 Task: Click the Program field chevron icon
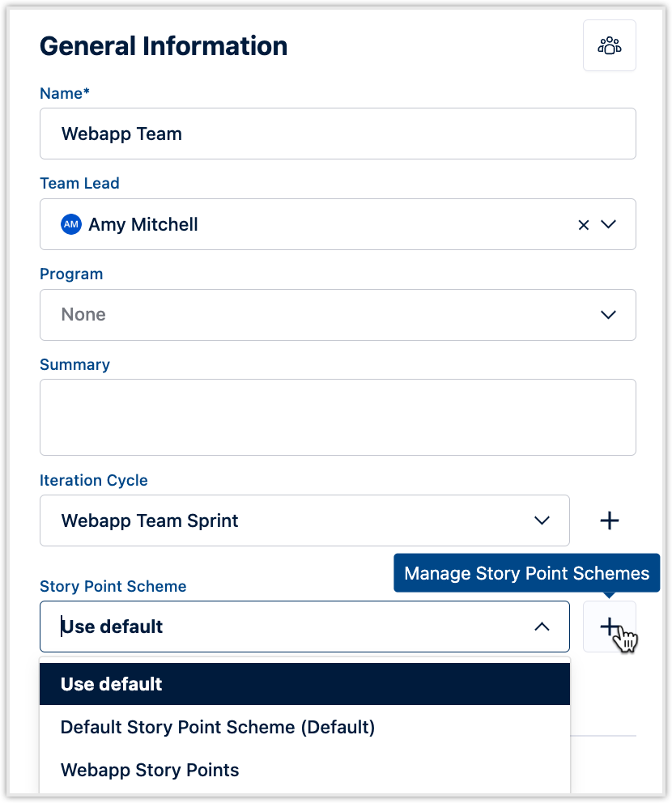tap(608, 315)
